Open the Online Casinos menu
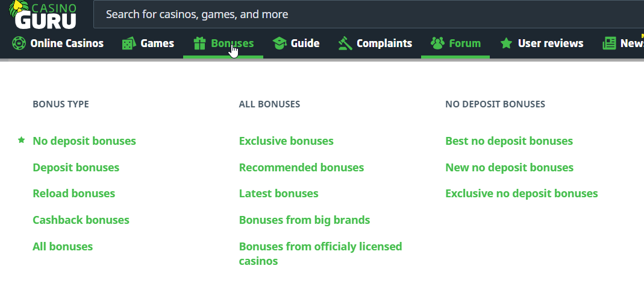Image resolution: width=644 pixels, height=295 pixels. [67, 43]
